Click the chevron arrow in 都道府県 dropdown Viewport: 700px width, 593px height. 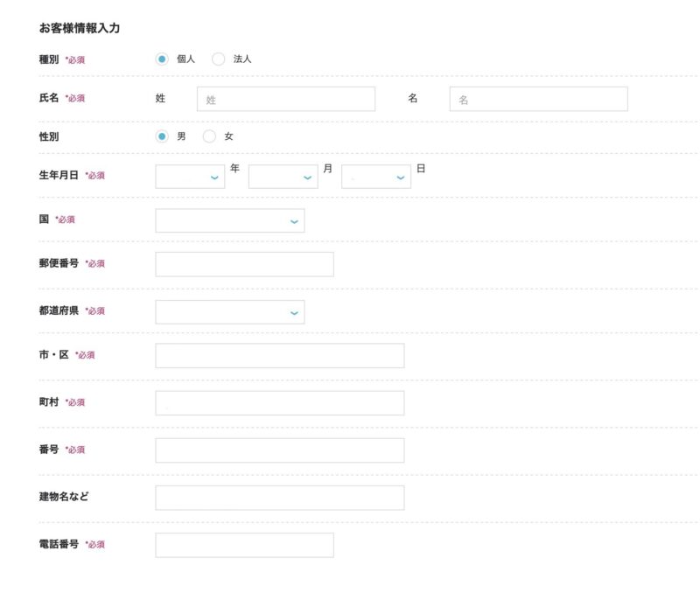(x=294, y=313)
